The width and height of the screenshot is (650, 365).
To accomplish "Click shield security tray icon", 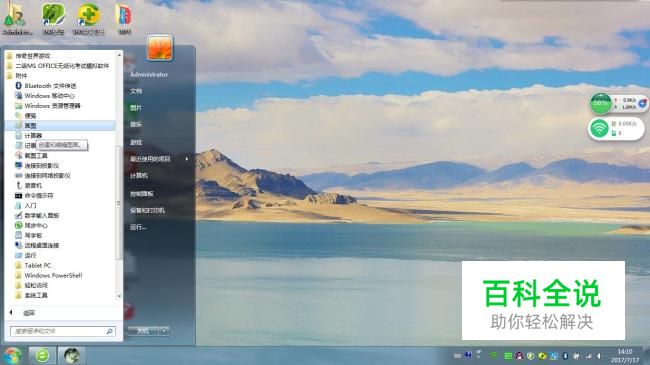I will 530,356.
